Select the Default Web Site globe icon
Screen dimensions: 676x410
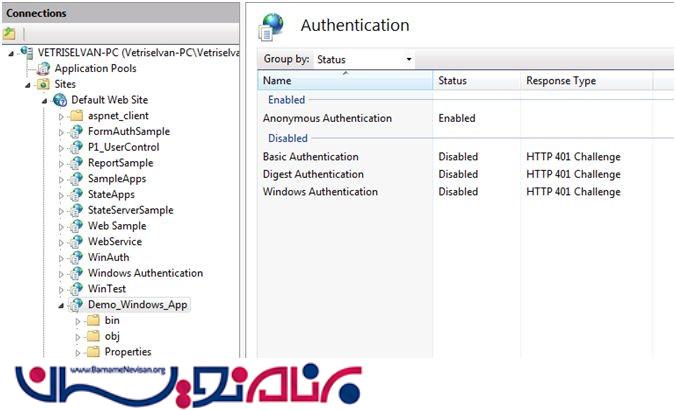[x=60, y=100]
